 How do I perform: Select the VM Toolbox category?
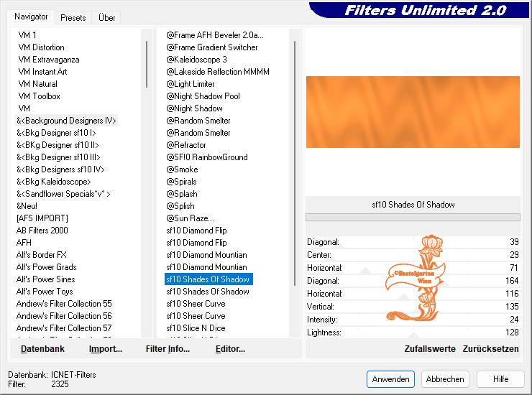point(39,96)
